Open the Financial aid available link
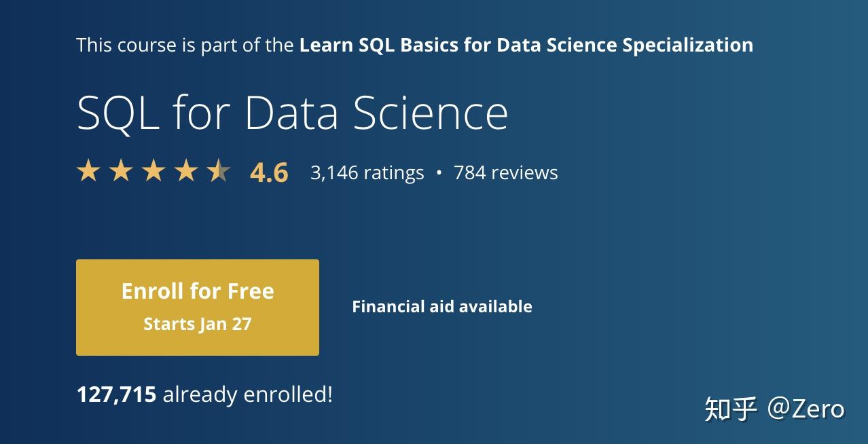Screen dimensions: 868x444 coord(441,307)
